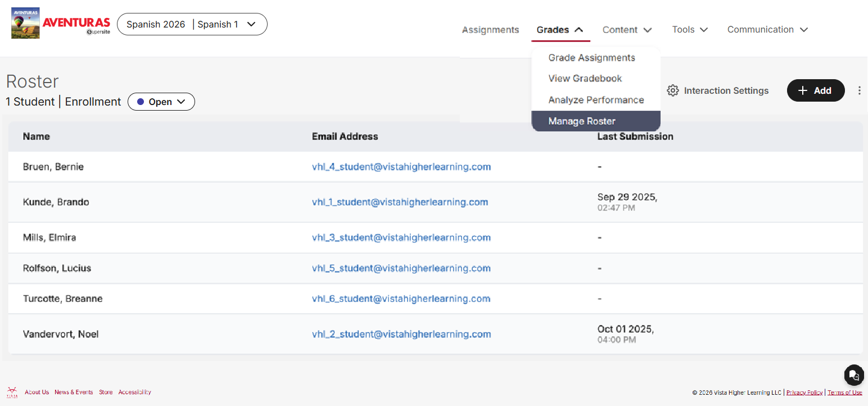This screenshot has width=868, height=406.
Task: Select Grade Assignments from Grades menu
Action: tap(592, 57)
